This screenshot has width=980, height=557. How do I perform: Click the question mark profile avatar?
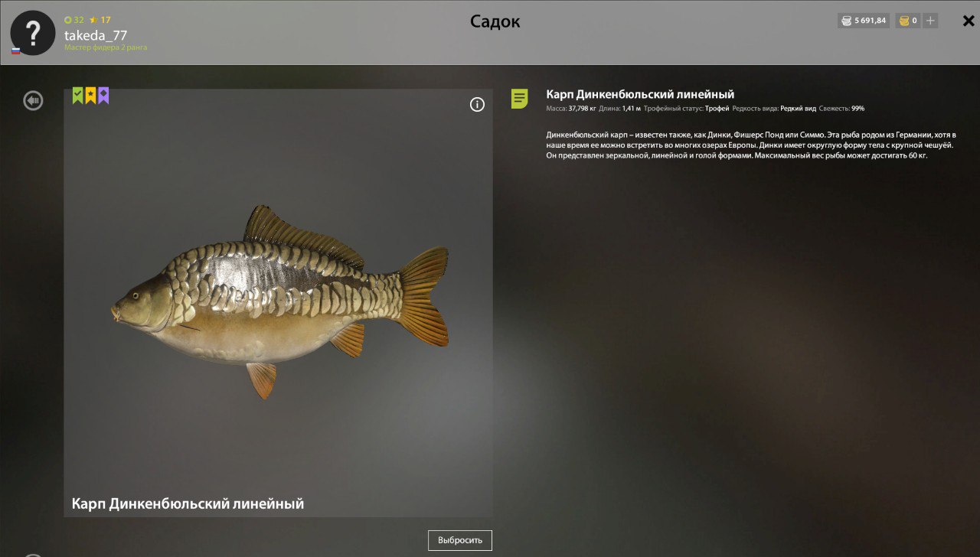33,33
